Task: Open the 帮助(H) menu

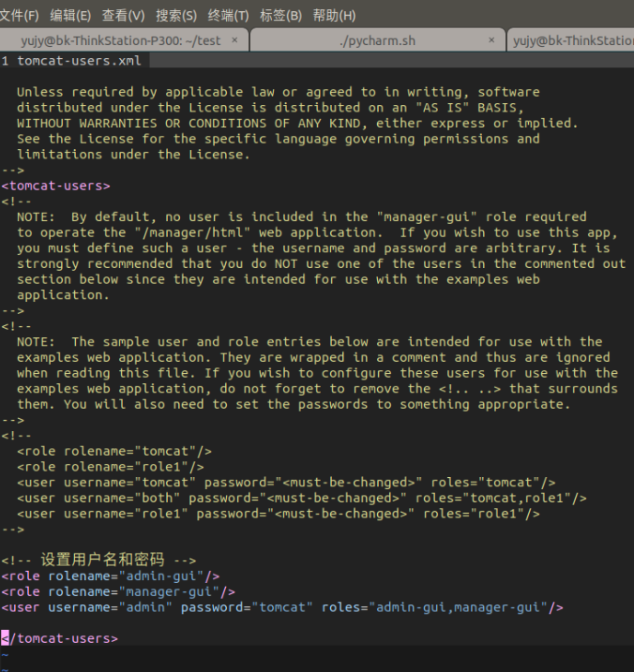Action: pyautogui.click(x=334, y=15)
